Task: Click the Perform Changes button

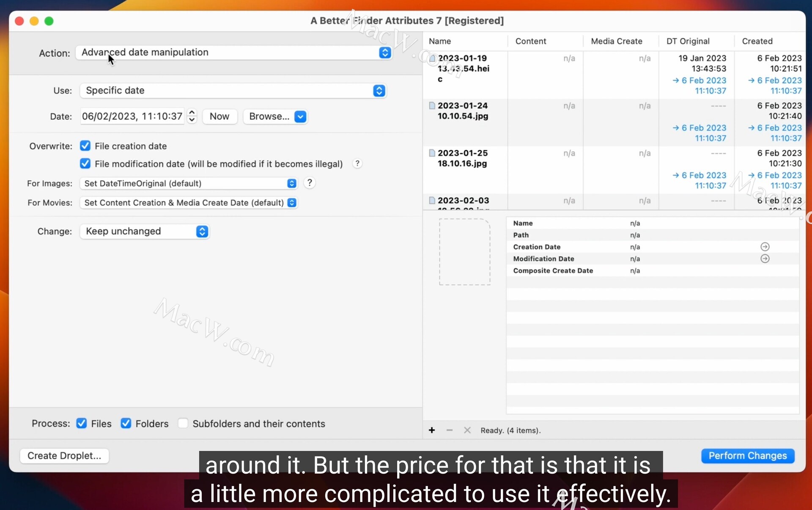Action: coord(748,456)
